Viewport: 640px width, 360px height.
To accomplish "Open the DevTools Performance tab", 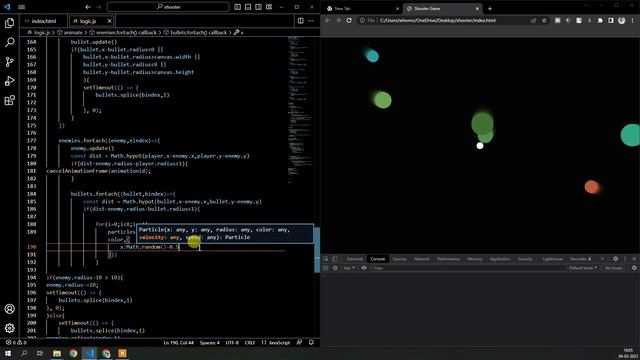I will click(448, 259).
